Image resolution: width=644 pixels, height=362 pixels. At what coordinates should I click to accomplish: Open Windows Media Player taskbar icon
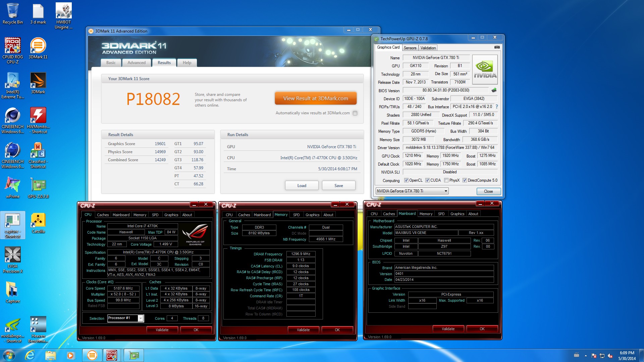[71, 355]
